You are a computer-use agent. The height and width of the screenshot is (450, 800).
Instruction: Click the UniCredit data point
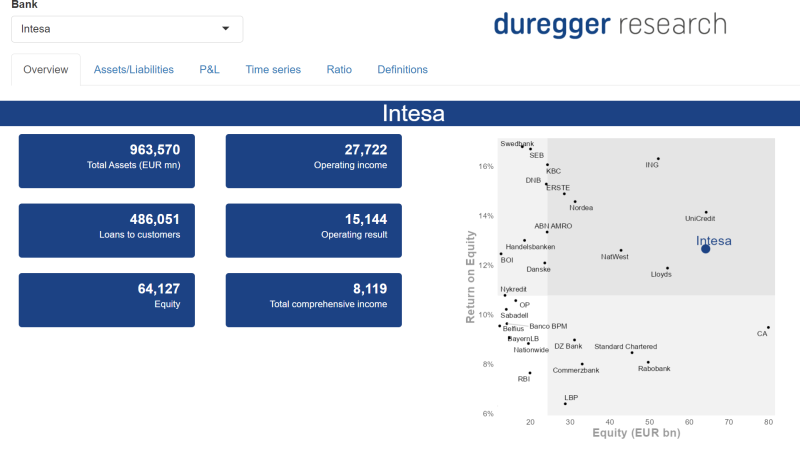706,212
